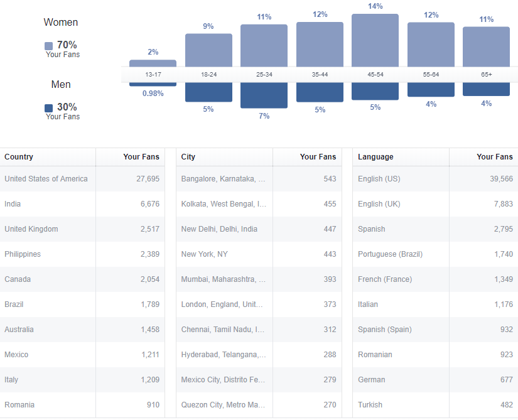Click the Country column header

[x=19, y=157]
